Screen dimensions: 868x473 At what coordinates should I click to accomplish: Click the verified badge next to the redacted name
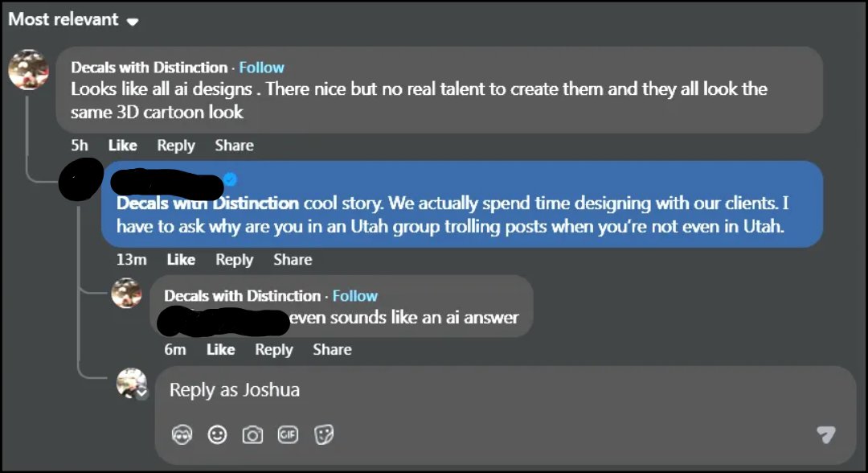[231, 179]
